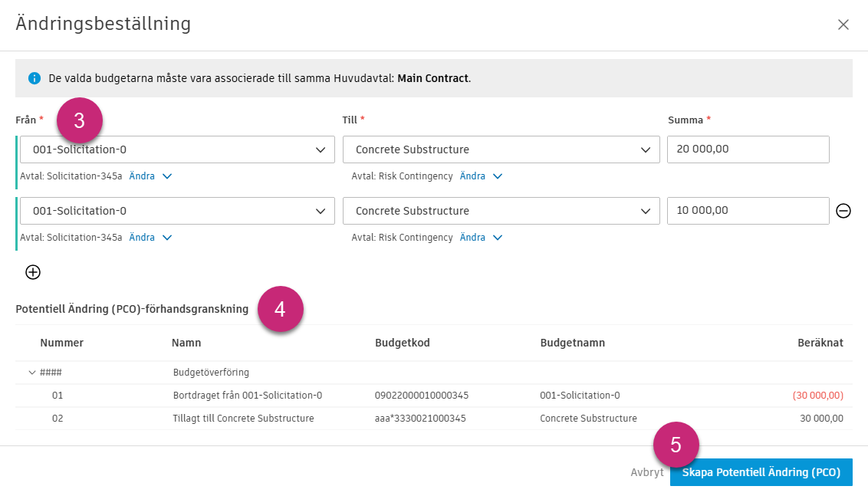Select row 02 Tillagt till Concrete Substructure
This screenshot has height=496, width=868.
[244, 419]
